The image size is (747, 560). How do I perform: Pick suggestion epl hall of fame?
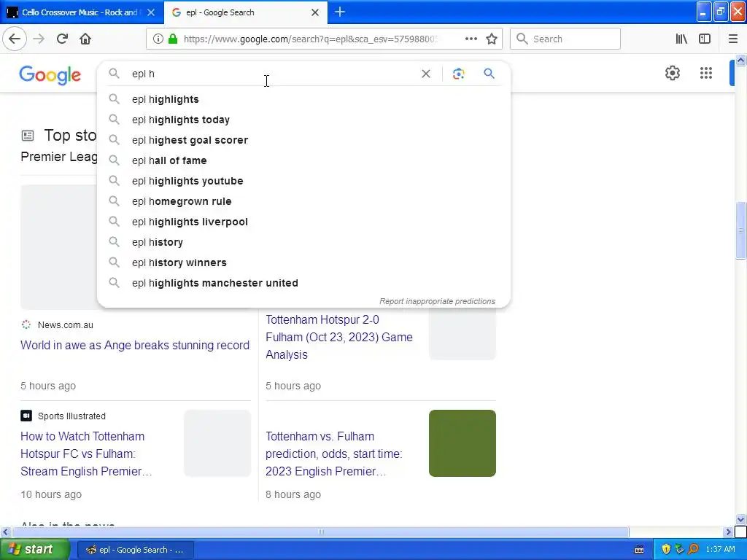[303, 160]
